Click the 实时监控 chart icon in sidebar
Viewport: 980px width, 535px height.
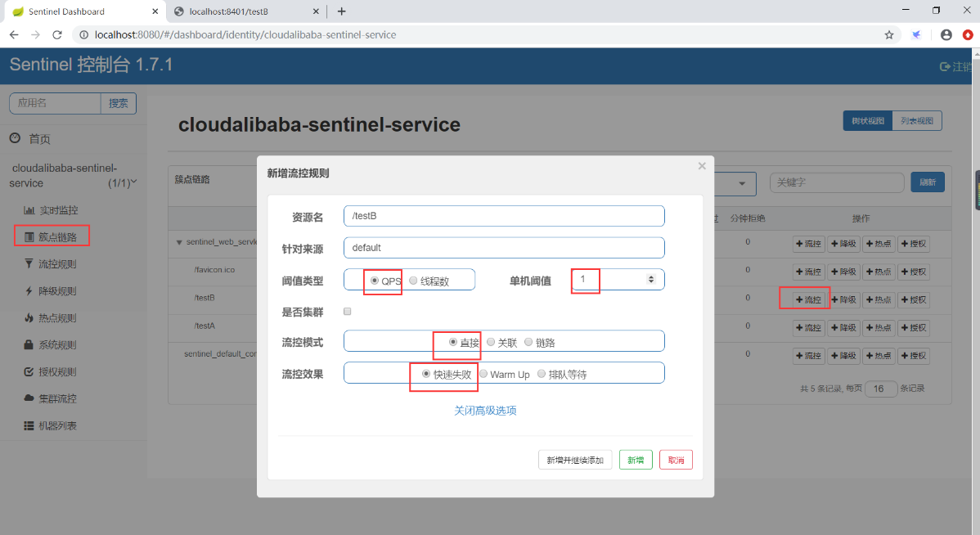[29, 210]
